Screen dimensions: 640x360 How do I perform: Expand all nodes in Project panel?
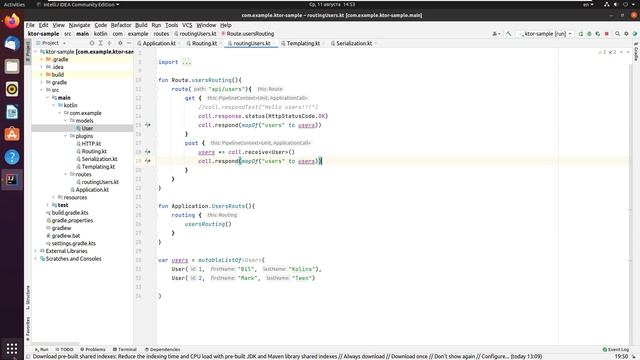tap(100, 43)
